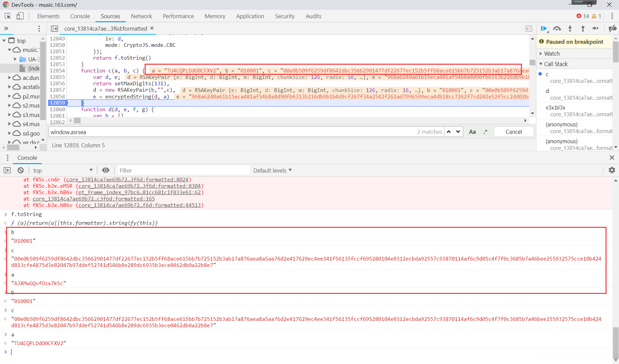
Task: Collapse the debugger sidebar pane
Action: coord(529,29)
